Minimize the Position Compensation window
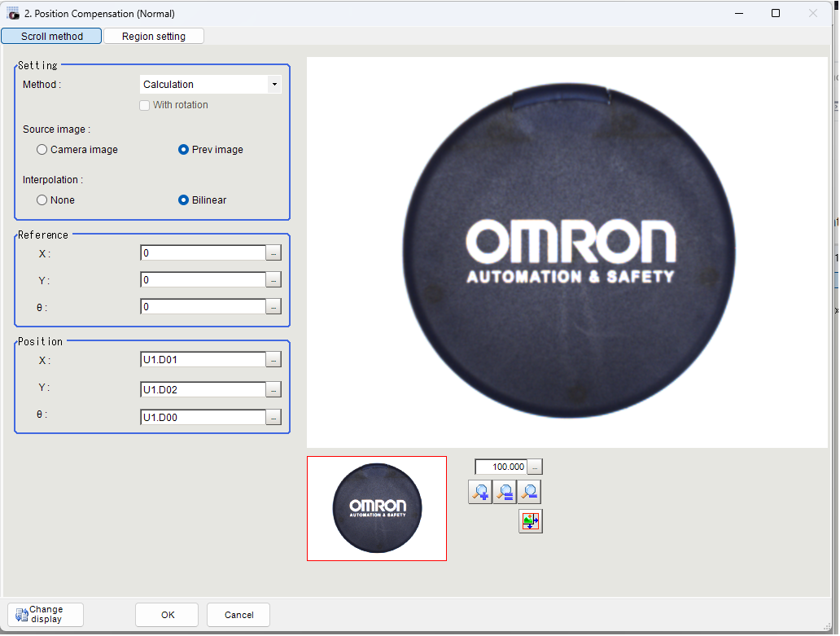The height and width of the screenshot is (636, 840). 739,13
